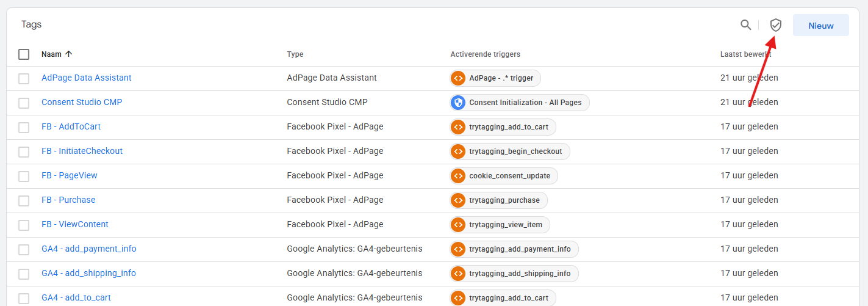Select the FB - Purchase row checkbox
The height and width of the screenshot is (306, 868).
[24, 201]
